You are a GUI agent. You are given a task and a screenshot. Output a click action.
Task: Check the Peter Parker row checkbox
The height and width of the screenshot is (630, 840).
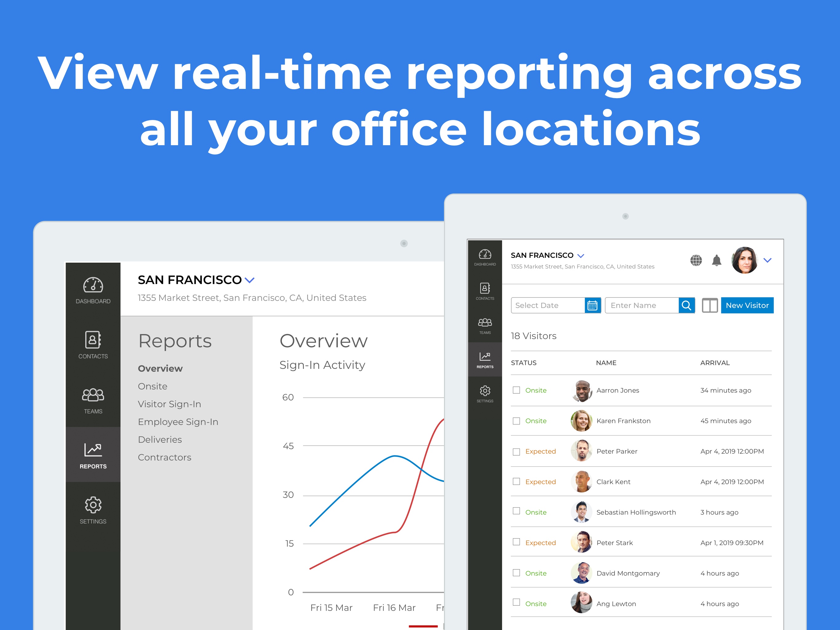click(x=516, y=451)
